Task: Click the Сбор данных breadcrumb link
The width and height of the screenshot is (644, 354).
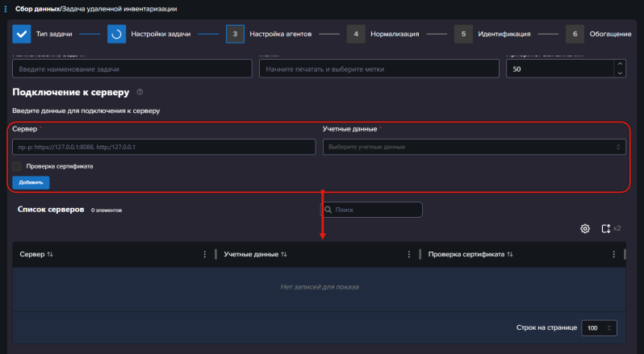Action: click(35, 9)
